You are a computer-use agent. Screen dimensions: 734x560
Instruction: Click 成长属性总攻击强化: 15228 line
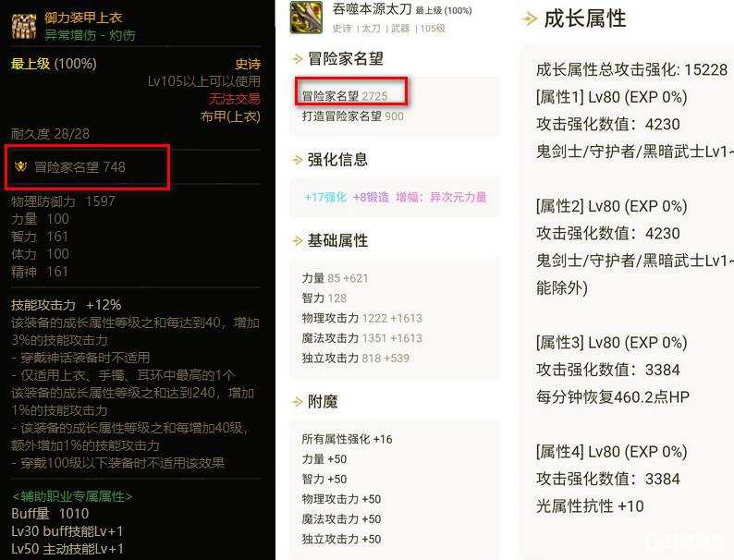pyautogui.click(x=632, y=69)
